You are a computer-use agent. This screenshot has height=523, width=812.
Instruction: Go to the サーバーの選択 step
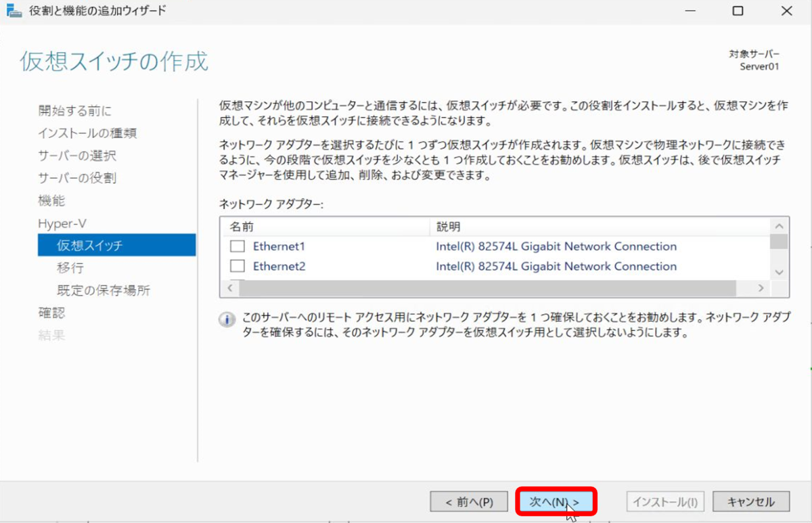pos(77,156)
